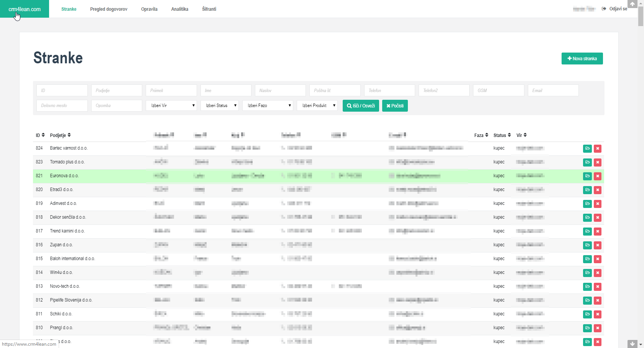Screen dimensions: 644x348
Task: Sort table by Podjetje column
Action: point(60,135)
